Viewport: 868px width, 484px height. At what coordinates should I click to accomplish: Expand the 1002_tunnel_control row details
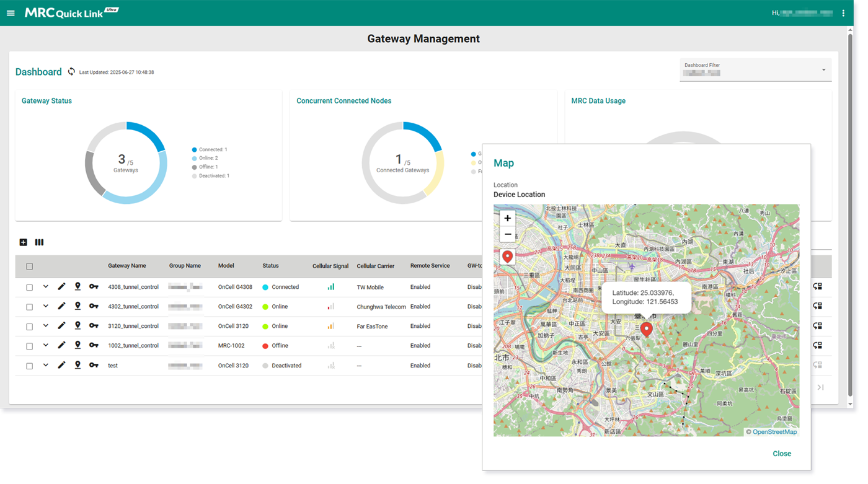tap(45, 345)
